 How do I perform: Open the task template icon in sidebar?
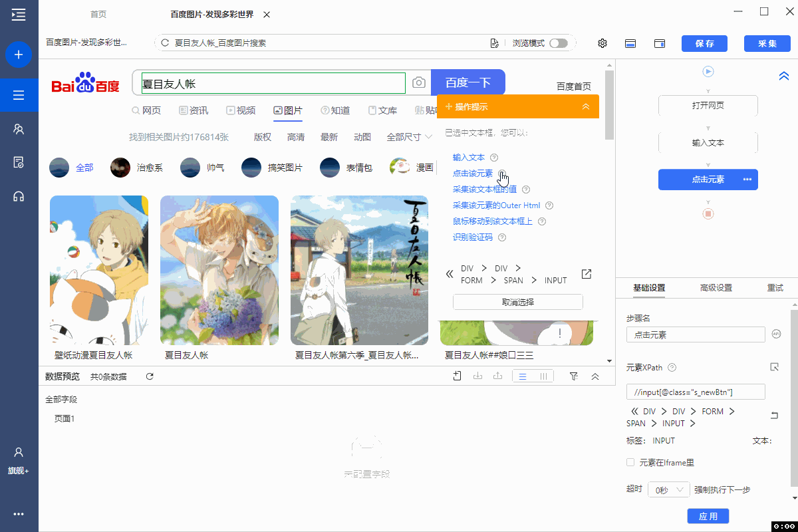coord(19,162)
